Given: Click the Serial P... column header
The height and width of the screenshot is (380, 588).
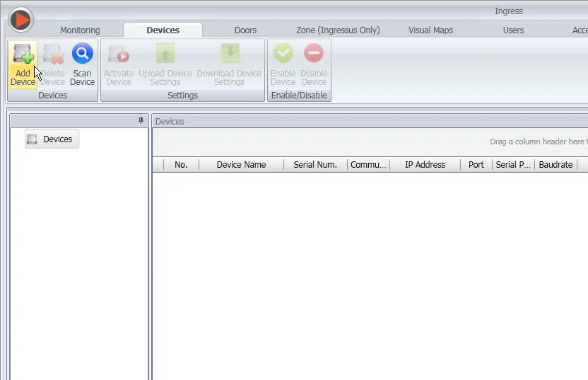Looking at the screenshot, I should pyautogui.click(x=513, y=164).
